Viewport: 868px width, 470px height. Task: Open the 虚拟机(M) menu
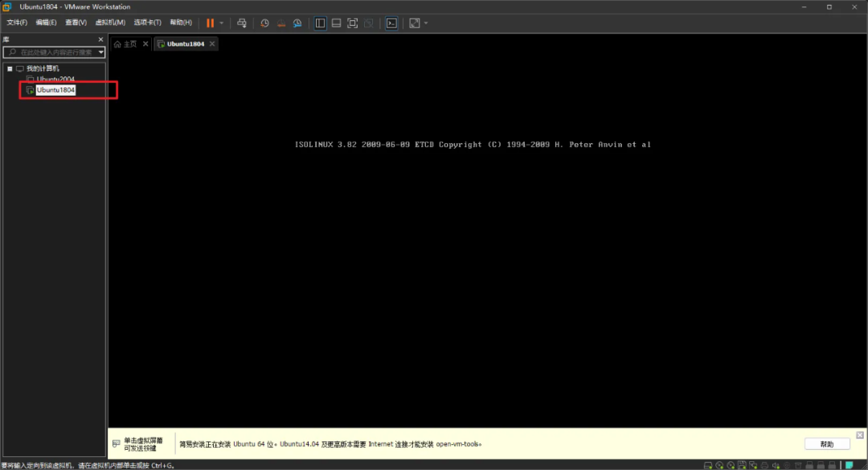(x=110, y=22)
